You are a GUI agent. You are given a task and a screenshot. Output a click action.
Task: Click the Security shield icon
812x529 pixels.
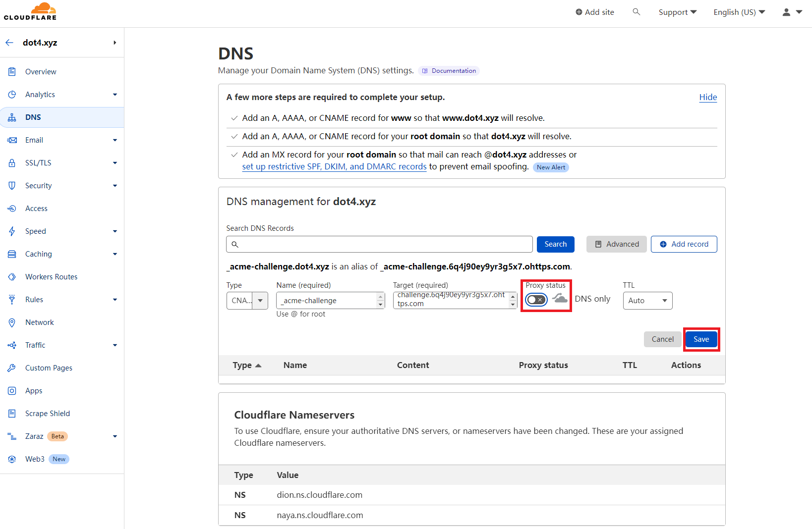[12, 186]
